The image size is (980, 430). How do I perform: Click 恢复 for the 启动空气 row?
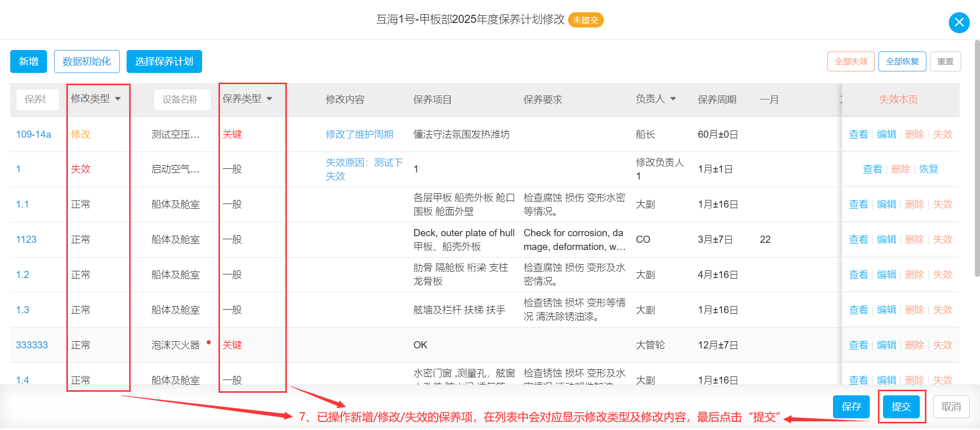click(929, 169)
